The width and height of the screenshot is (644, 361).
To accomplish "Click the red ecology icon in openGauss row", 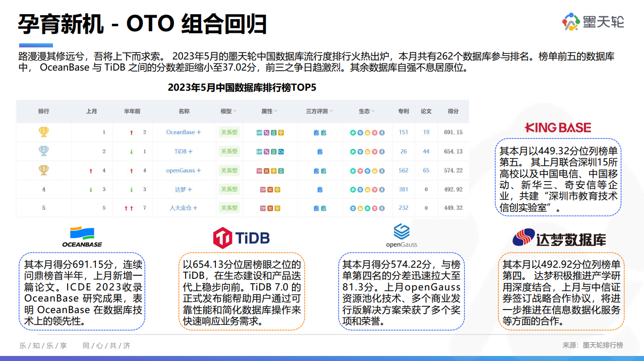I will [x=360, y=171].
